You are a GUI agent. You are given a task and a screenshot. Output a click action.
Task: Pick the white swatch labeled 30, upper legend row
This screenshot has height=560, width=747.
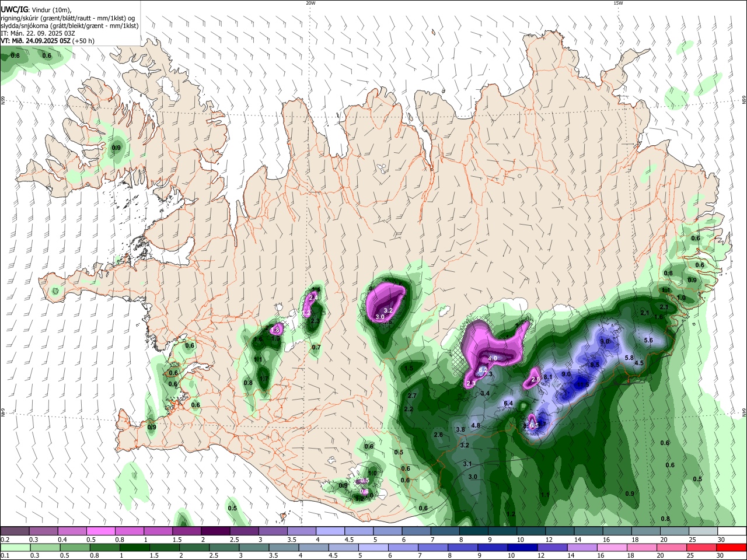pos(732,531)
